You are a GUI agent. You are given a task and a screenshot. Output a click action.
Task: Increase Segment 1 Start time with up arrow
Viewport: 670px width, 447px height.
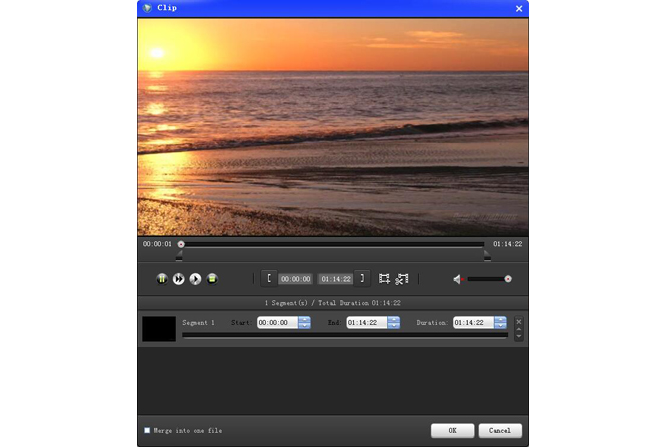click(304, 320)
